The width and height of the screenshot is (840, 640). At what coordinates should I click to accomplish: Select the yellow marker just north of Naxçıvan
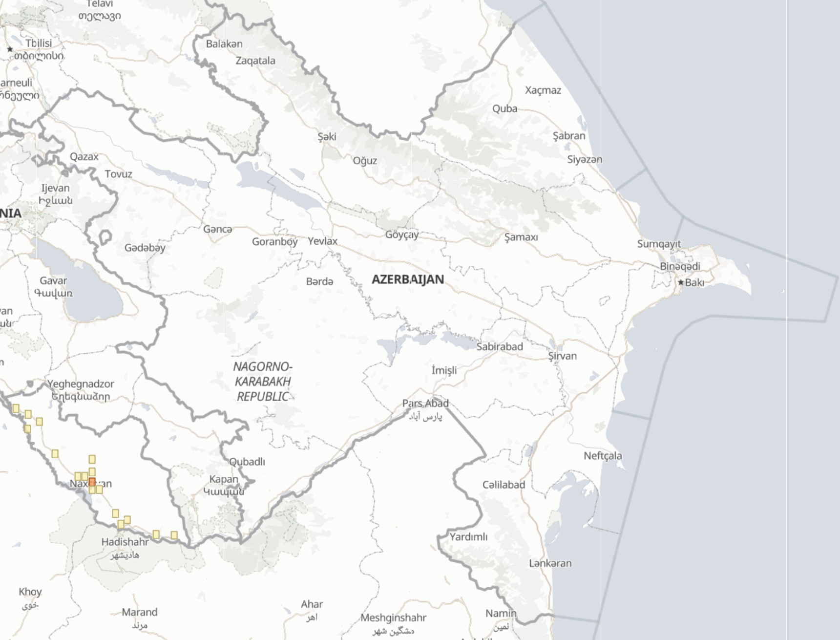[92, 470]
